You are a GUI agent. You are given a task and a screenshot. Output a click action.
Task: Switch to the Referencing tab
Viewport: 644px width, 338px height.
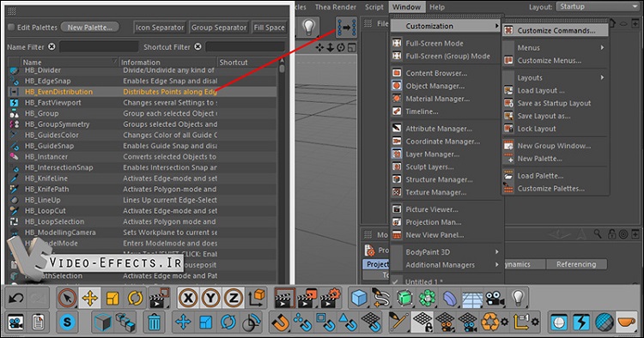click(x=576, y=264)
